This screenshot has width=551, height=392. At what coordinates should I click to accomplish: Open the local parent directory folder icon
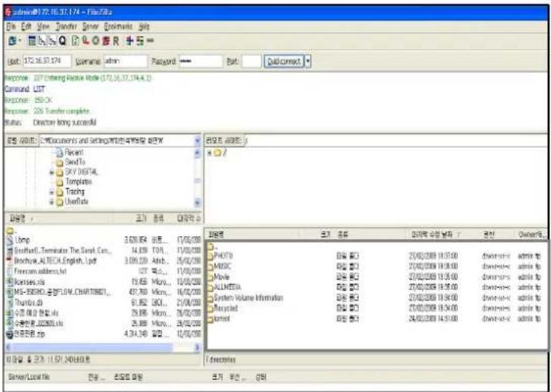(x=10, y=231)
